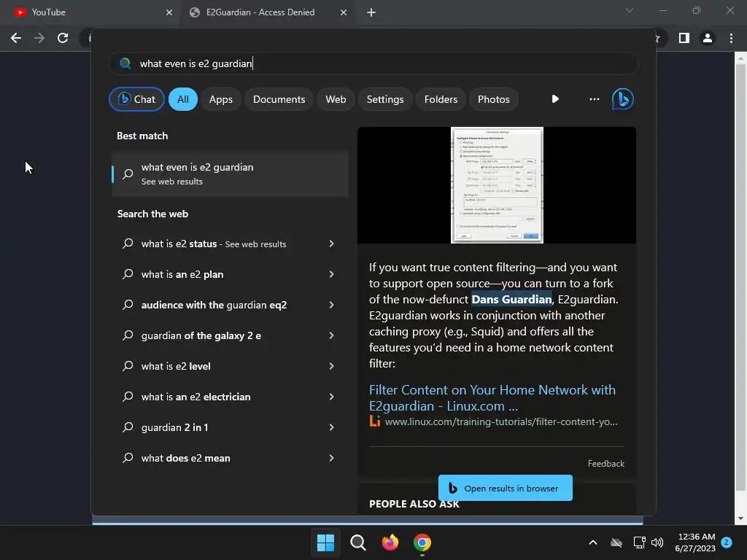Viewport: 747px width, 560px height.
Task: Open volume control tray icon
Action: pyautogui.click(x=657, y=542)
